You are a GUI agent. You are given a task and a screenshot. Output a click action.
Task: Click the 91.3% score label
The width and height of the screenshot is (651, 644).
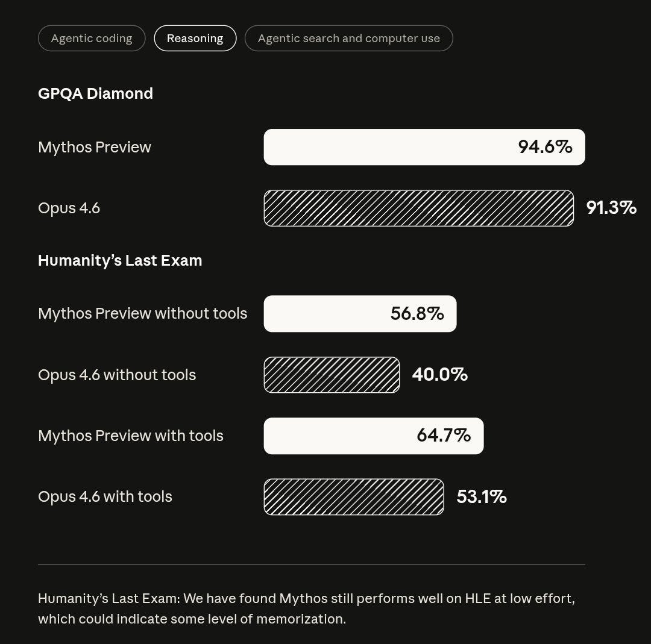pyautogui.click(x=611, y=208)
